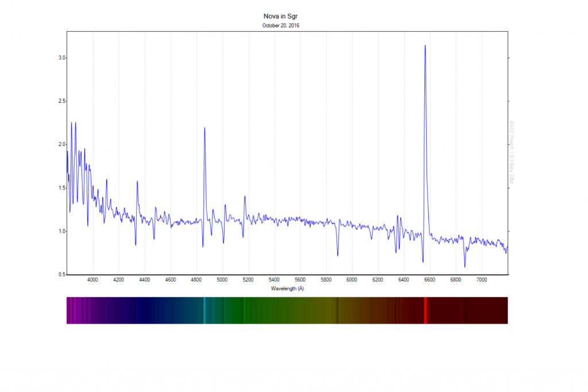Click the cyan line in the color spectrum strip
The width and height of the screenshot is (588, 392).
point(204,310)
